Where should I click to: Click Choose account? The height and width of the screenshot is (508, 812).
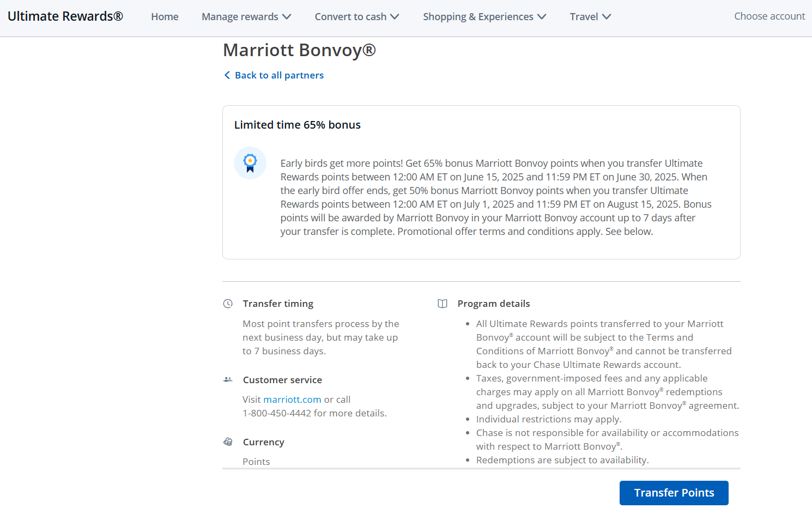[769, 16]
